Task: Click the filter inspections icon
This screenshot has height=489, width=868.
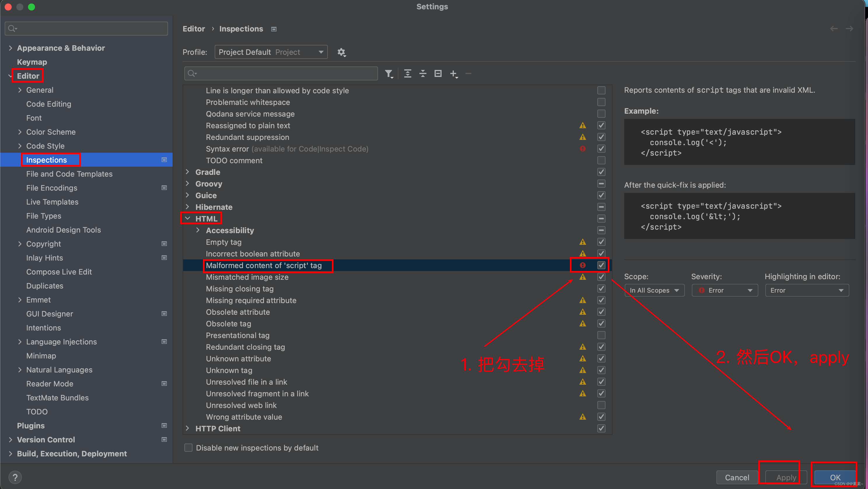Action: 388,74
